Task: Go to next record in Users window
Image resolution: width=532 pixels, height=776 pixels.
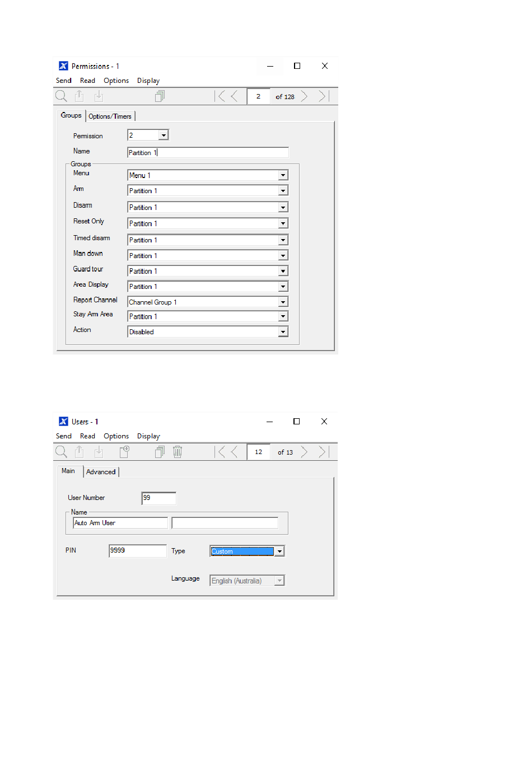Action: (304, 452)
